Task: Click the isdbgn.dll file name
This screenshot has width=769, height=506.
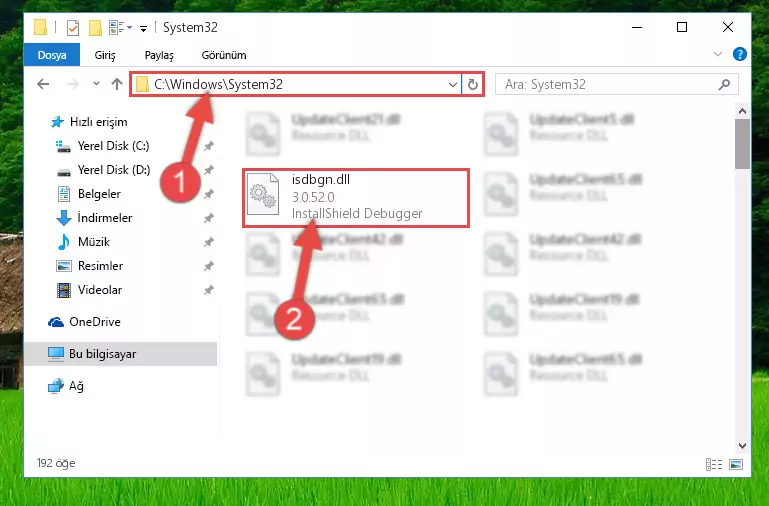Action: tap(321, 179)
